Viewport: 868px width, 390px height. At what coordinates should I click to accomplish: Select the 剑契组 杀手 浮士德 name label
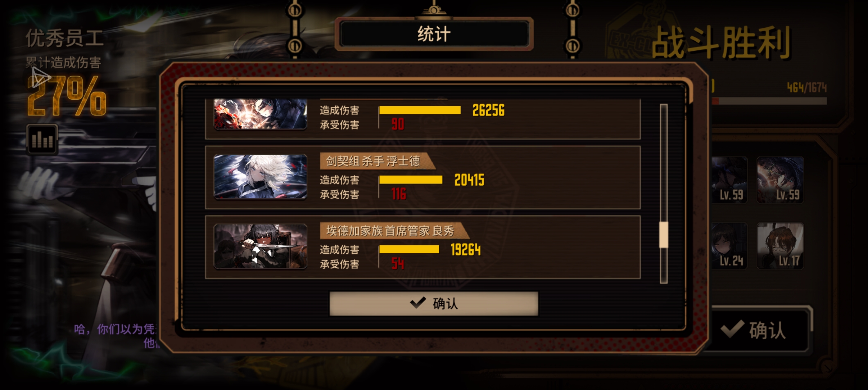pos(373,161)
